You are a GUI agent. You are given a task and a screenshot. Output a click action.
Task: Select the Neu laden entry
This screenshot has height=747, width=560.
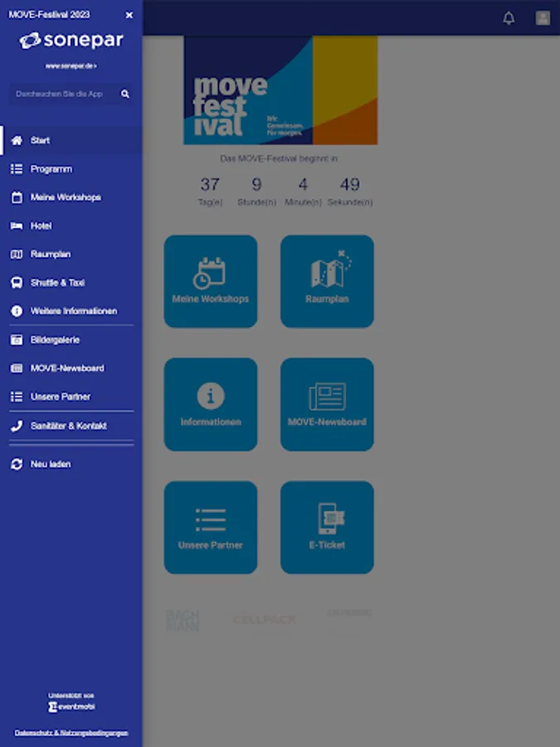tap(71, 464)
